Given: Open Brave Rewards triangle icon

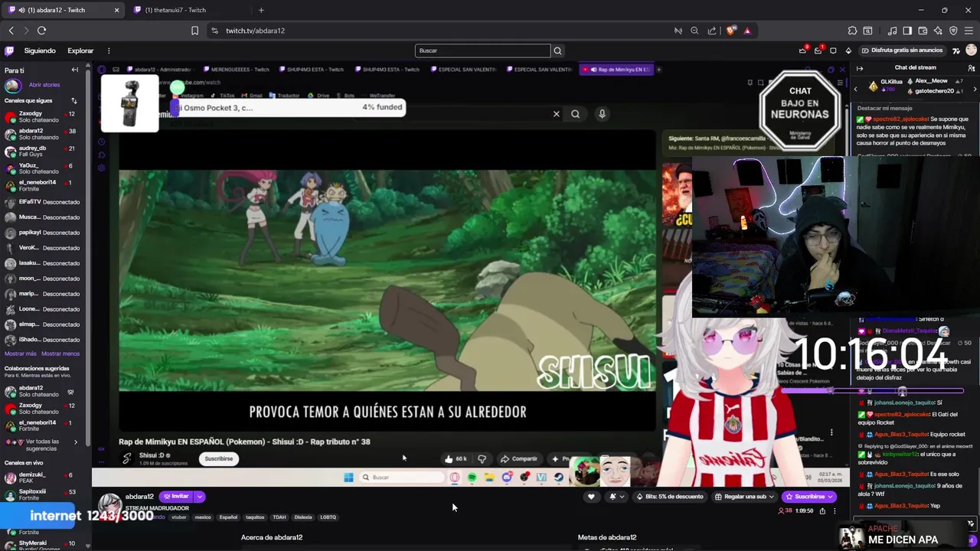Looking at the screenshot, I should click(747, 31).
